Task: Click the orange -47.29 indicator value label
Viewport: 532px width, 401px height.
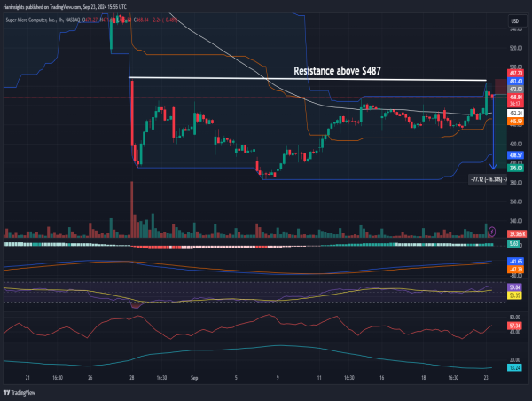Action: point(515,270)
